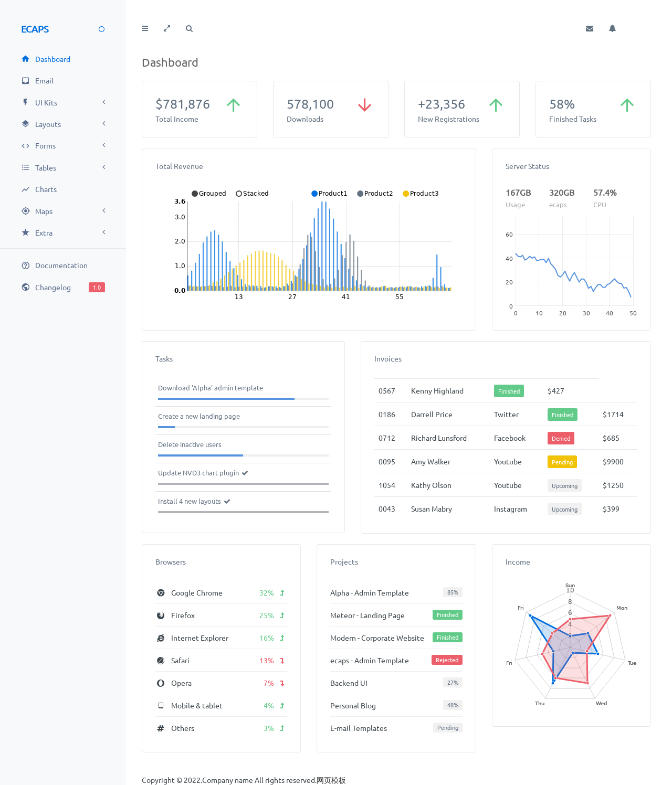This screenshot has width=672, height=785.
Task: Select the Stacked chart mode
Action: click(x=252, y=194)
